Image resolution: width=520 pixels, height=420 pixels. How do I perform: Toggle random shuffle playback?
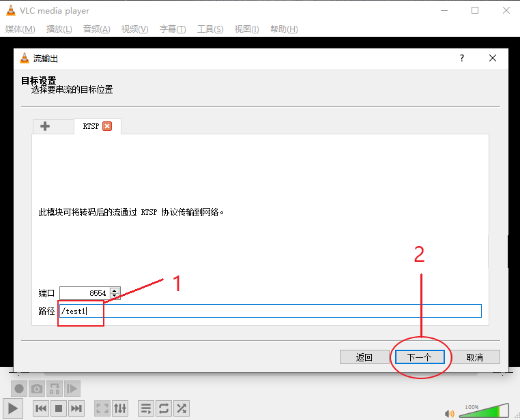(x=182, y=408)
